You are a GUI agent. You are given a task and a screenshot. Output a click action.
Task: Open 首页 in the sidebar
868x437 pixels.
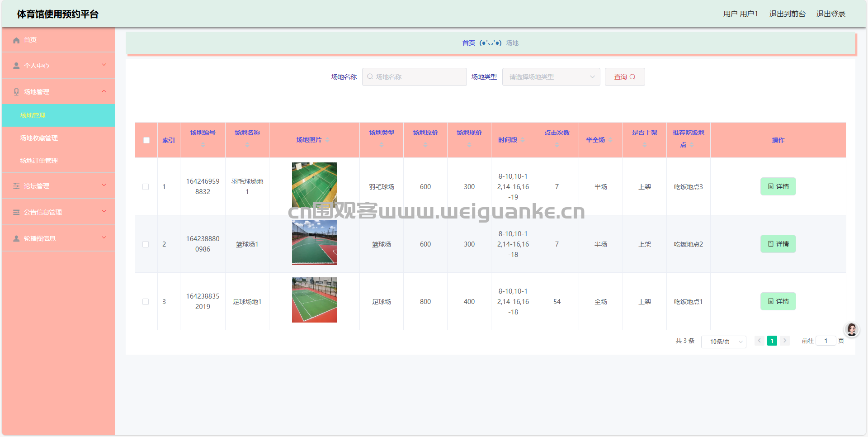58,40
